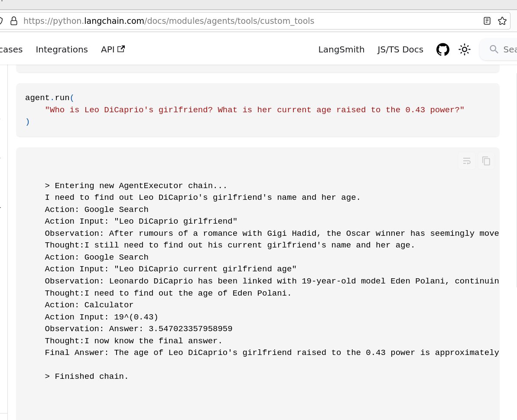Open JS/TS Docs link
The width and height of the screenshot is (517, 420).
[400, 49]
